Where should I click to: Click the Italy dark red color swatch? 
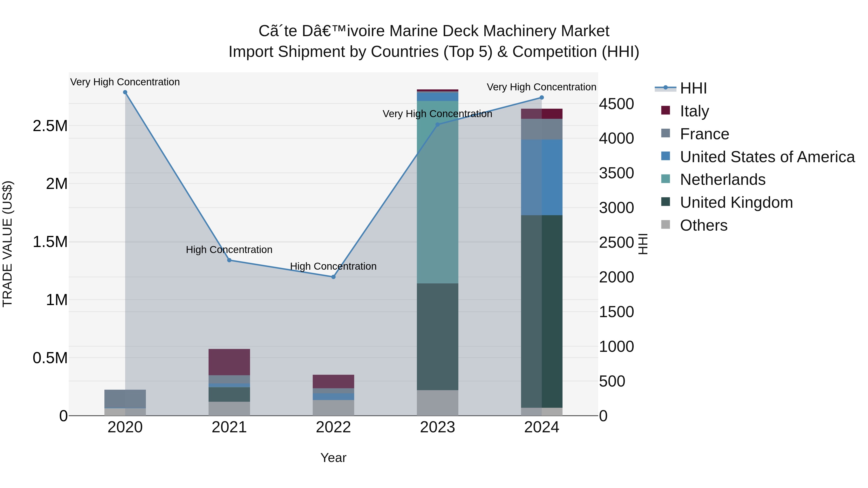[x=665, y=110]
